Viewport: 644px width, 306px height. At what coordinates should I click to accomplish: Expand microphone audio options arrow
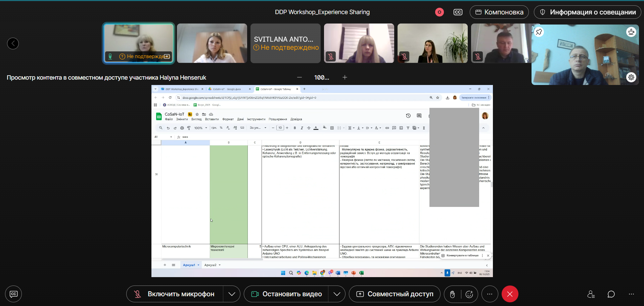point(232,294)
